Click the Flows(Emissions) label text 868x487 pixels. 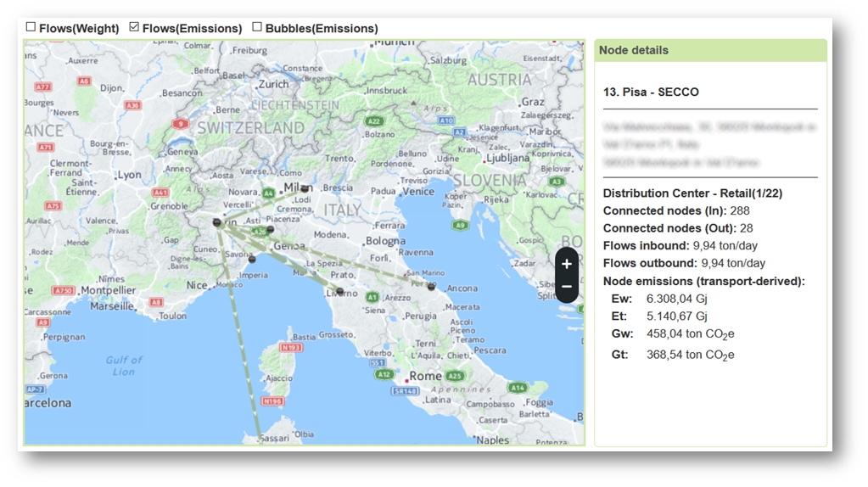pos(192,28)
